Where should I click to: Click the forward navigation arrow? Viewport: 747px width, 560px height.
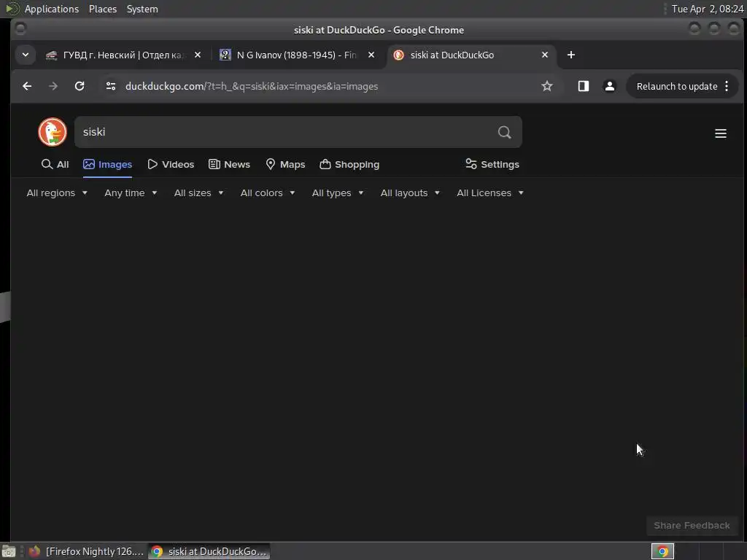click(53, 86)
